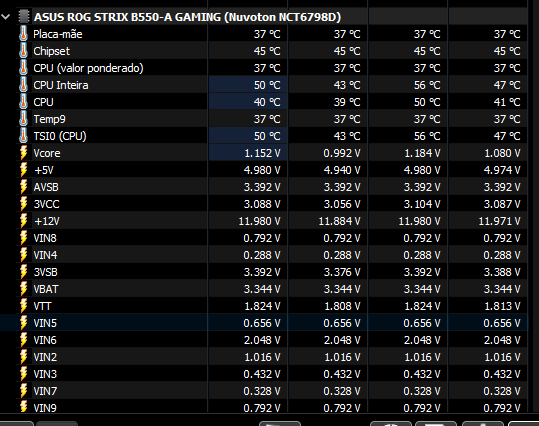
Task: Click the VTT sensor label
Action: (42, 306)
